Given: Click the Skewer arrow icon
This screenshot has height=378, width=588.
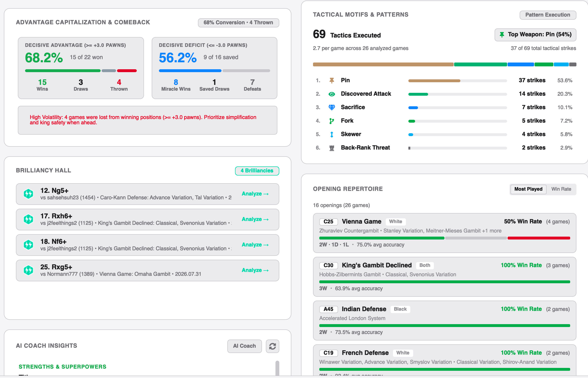Looking at the screenshot, I should 332,134.
